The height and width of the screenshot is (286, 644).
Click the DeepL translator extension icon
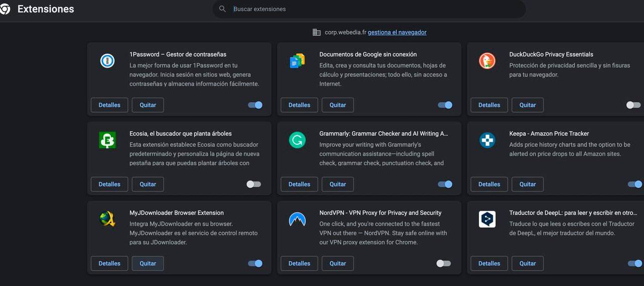pos(487,219)
